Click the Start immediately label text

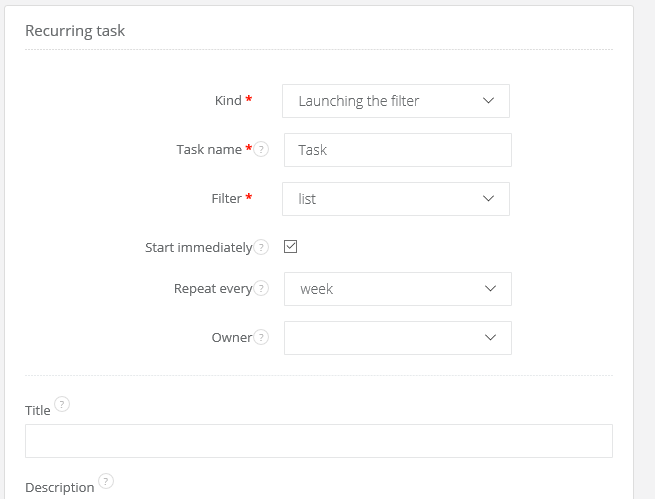coord(198,248)
